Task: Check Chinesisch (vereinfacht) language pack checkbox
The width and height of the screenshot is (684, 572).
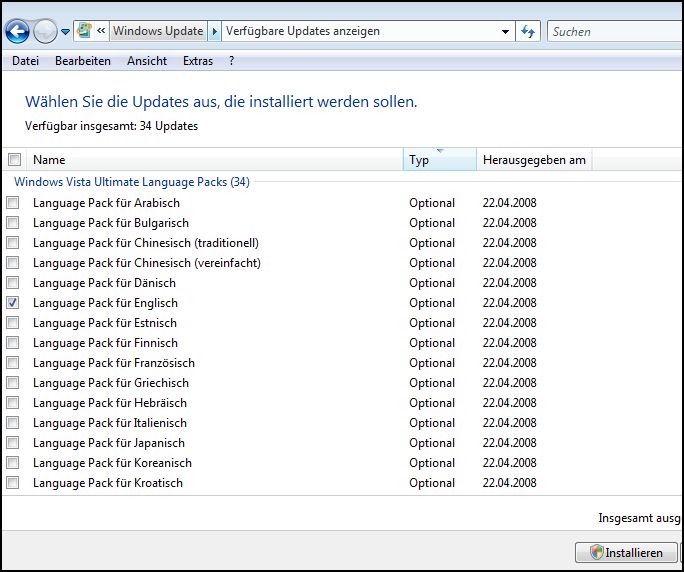Action: (x=13, y=263)
